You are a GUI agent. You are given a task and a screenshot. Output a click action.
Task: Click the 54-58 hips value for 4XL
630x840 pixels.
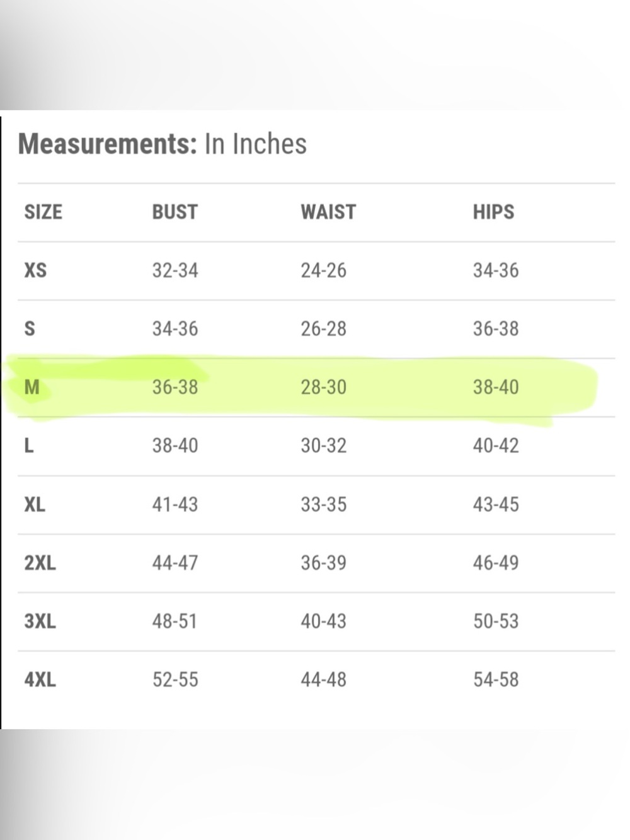[x=496, y=679]
